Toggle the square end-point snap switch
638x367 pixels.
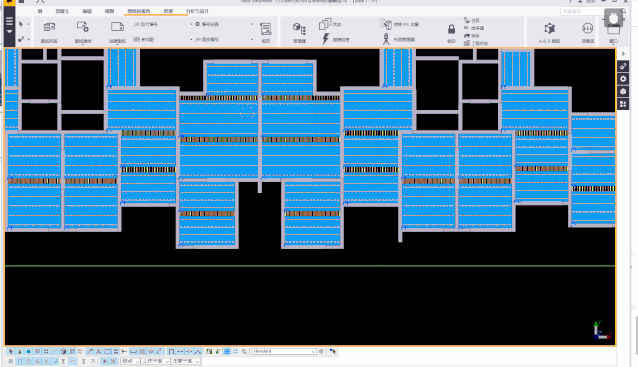tap(20, 361)
